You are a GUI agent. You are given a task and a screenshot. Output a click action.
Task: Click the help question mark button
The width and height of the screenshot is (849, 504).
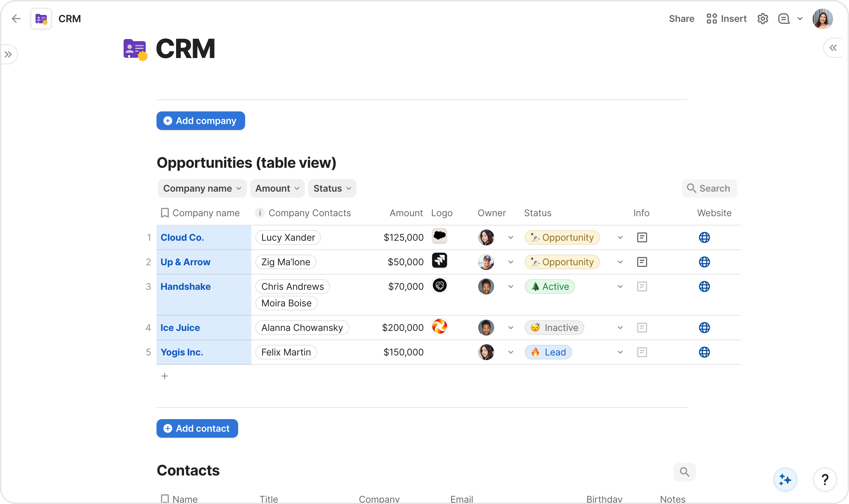824,479
